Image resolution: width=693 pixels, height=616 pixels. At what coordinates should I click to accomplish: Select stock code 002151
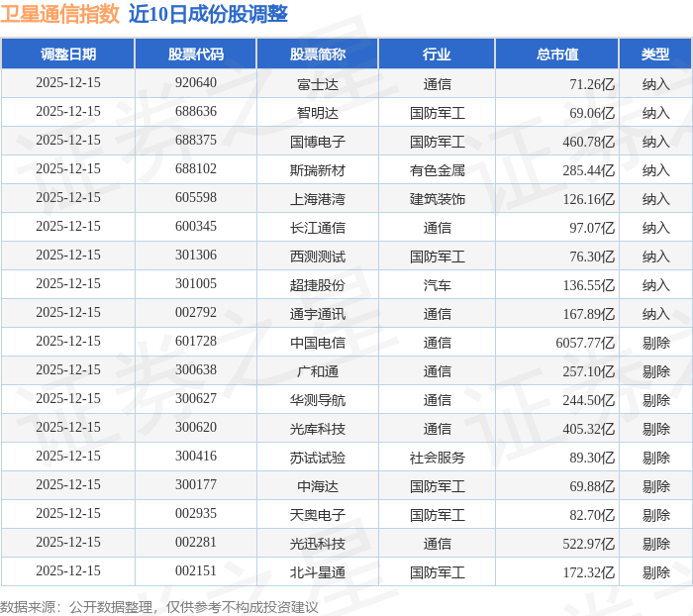(196, 571)
